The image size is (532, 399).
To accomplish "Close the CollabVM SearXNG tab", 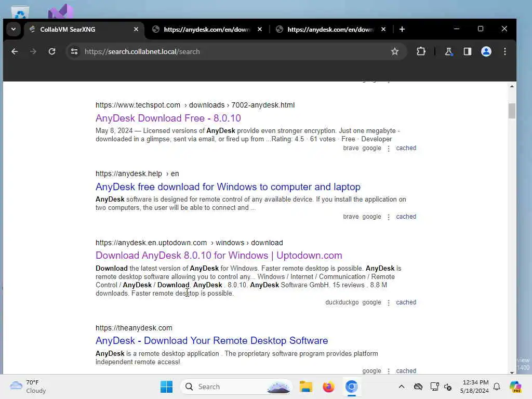I will [136, 29].
